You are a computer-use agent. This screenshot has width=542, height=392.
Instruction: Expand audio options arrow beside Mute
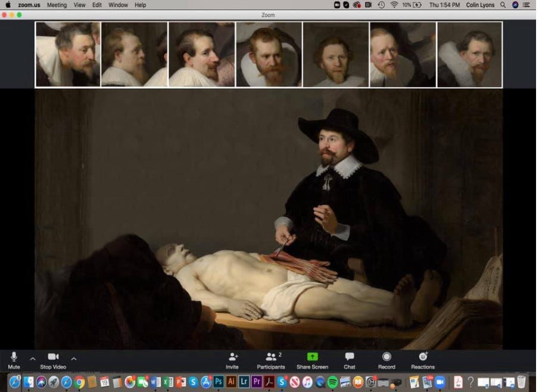pyautogui.click(x=33, y=359)
